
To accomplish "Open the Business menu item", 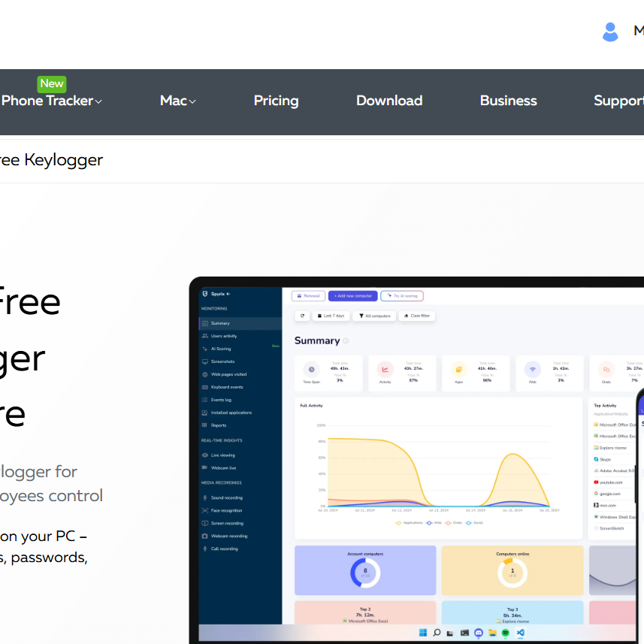I will [509, 101].
